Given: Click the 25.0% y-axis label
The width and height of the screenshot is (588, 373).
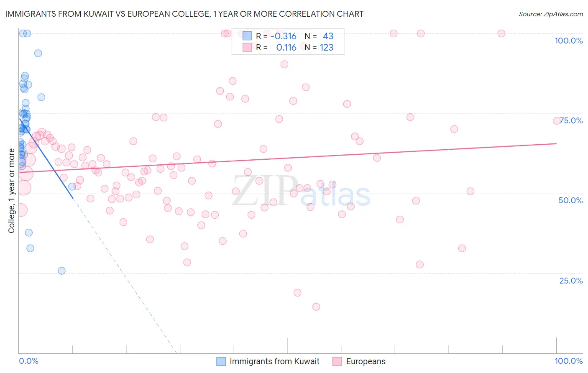Looking at the screenshot, I should (571, 281).
